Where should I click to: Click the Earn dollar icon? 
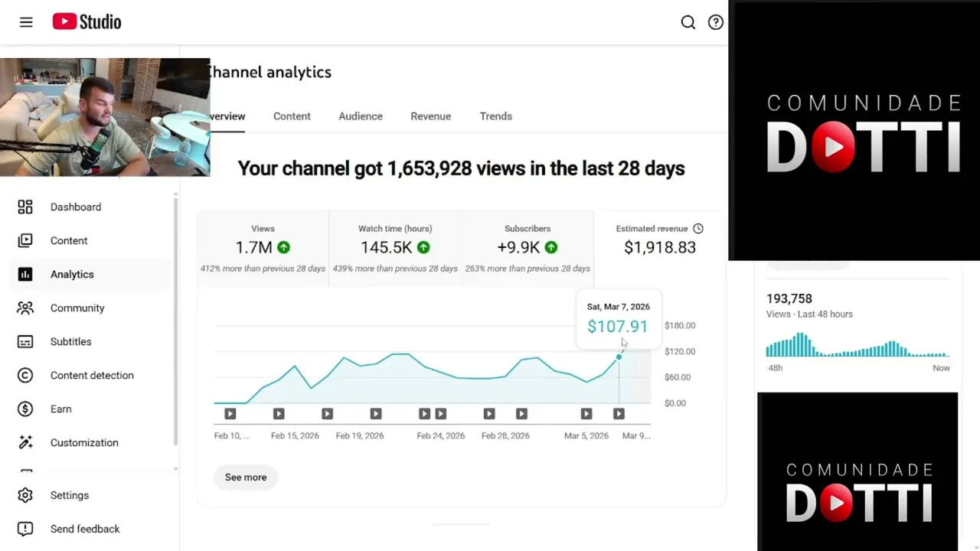pyautogui.click(x=25, y=409)
